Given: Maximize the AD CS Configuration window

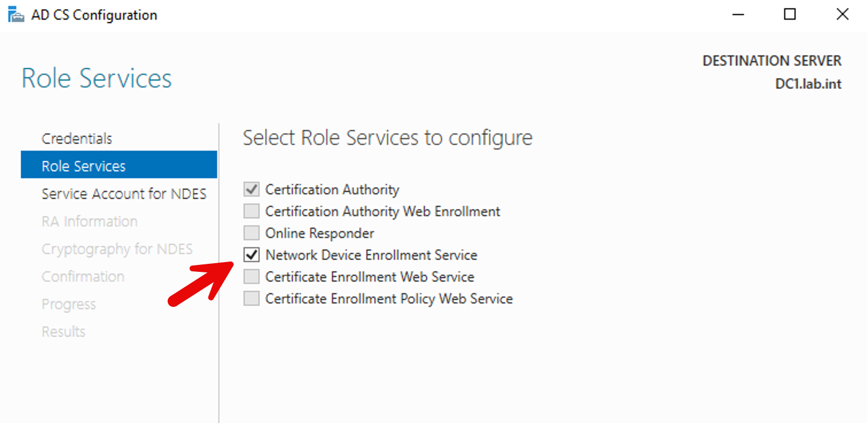Looking at the screenshot, I should pos(790,14).
